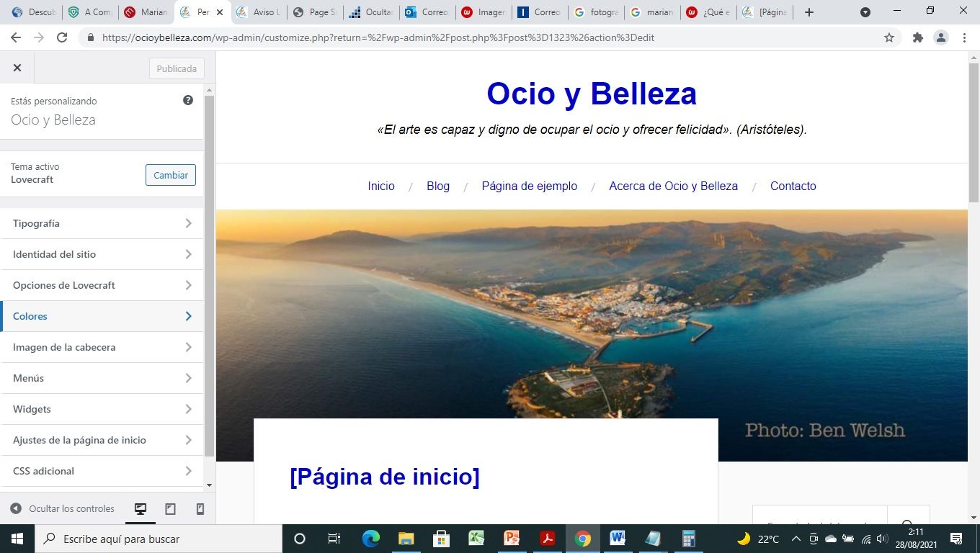Expand the Tipografía section

[102, 223]
